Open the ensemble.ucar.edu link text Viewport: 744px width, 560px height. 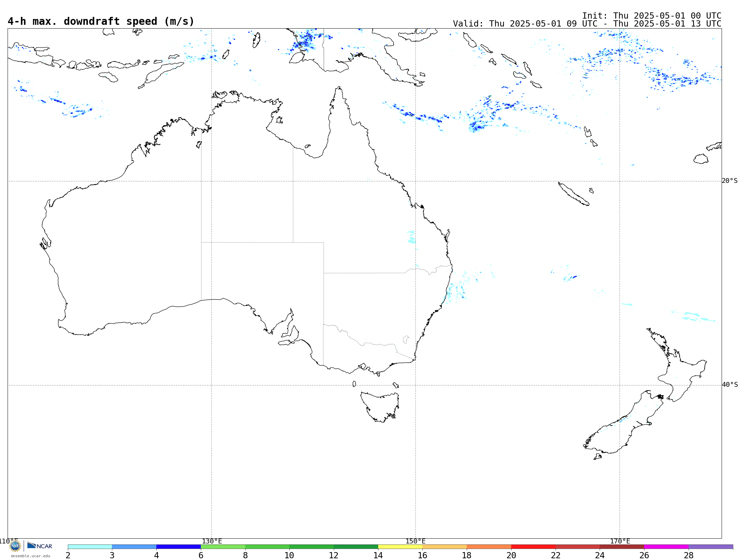point(30,556)
